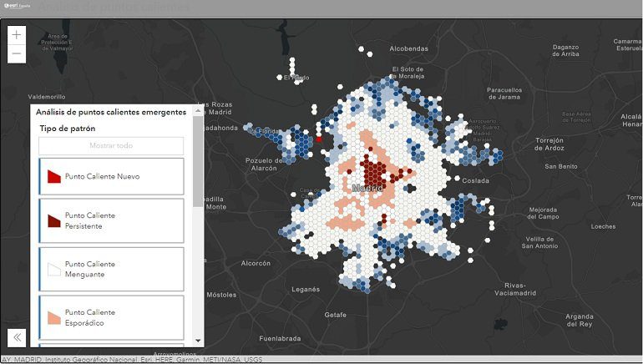Click the salmon Esporádico legend swatch
The height and width of the screenshot is (364, 643).
(x=54, y=318)
